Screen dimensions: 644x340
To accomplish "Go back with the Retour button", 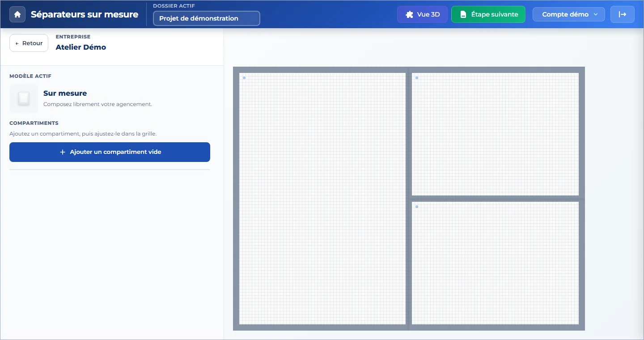I will (x=29, y=43).
